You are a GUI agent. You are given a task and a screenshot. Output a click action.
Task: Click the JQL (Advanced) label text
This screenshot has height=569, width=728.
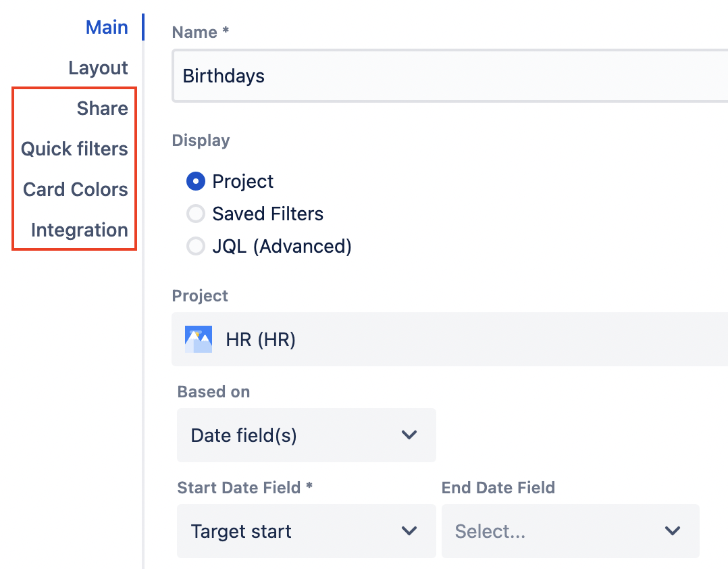[x=282, y=247]
